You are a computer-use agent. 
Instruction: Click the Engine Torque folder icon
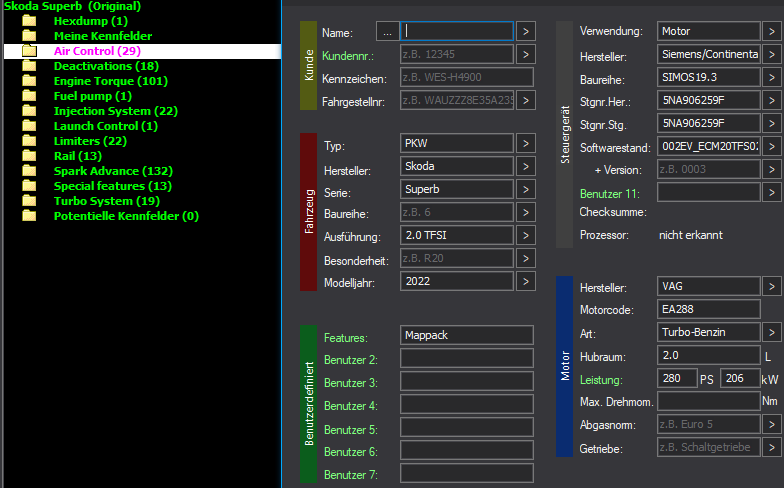click(x=30, y=81)
